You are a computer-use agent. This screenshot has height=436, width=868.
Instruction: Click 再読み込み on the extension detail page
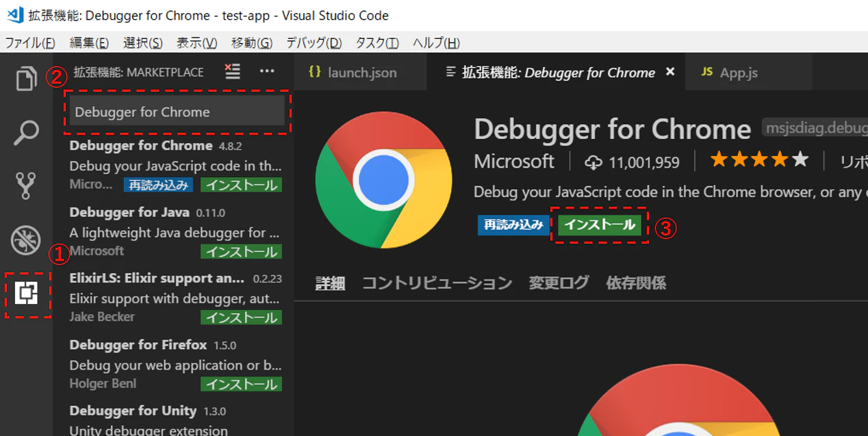[513, 225]
